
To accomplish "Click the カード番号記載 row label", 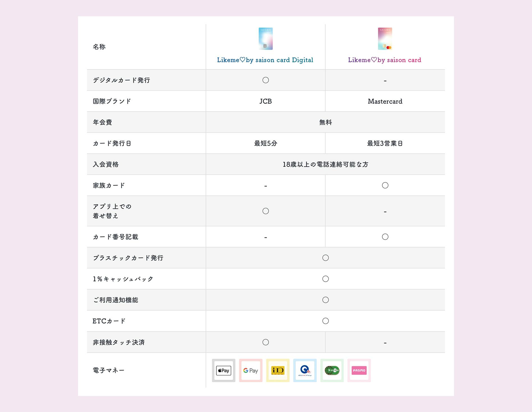I will pos(115,237).
